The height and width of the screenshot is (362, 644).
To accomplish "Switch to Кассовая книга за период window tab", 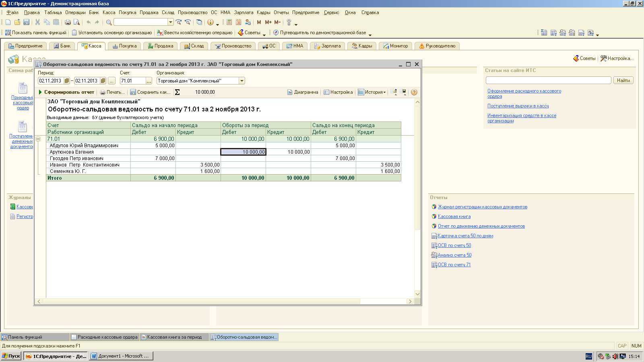I will pos(174,337).
